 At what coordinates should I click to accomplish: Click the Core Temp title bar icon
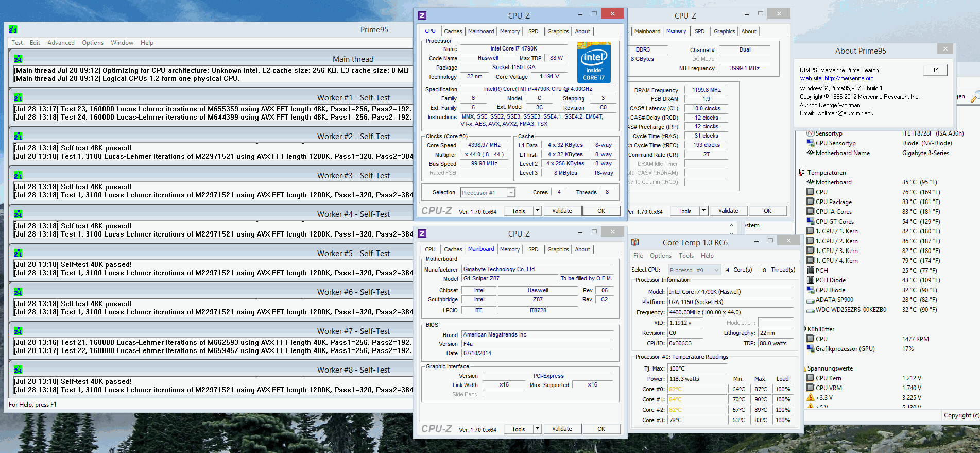coord(635,242)
